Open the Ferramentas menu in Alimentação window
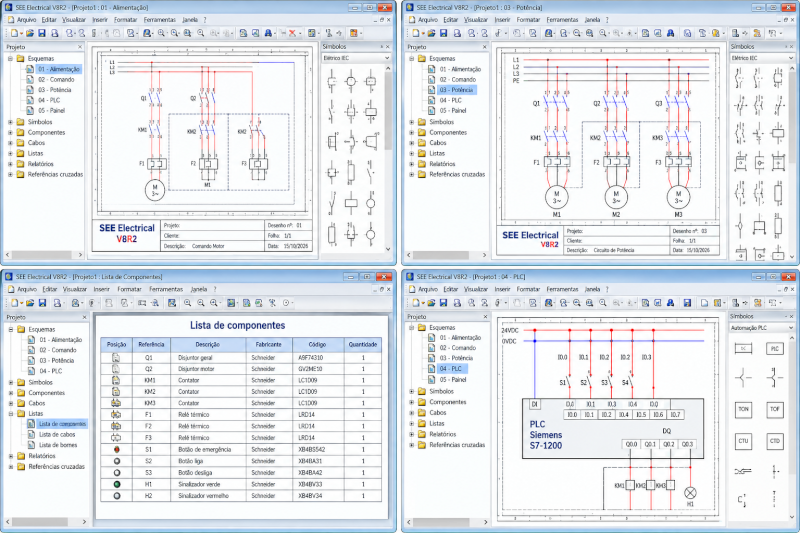The width and height of the screenshot is (800, 533). (159, 19)
